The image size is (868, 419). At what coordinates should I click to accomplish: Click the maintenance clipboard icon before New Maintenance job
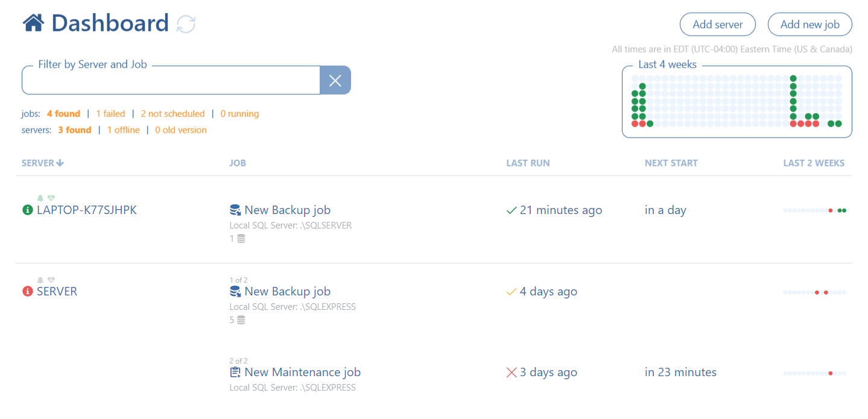click(x=235, y=372)
